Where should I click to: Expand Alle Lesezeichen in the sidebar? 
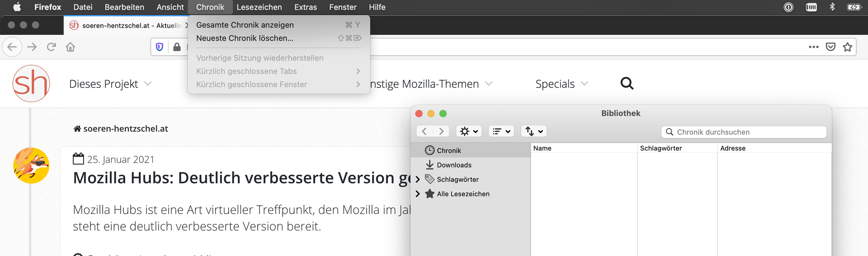(418, 194)
